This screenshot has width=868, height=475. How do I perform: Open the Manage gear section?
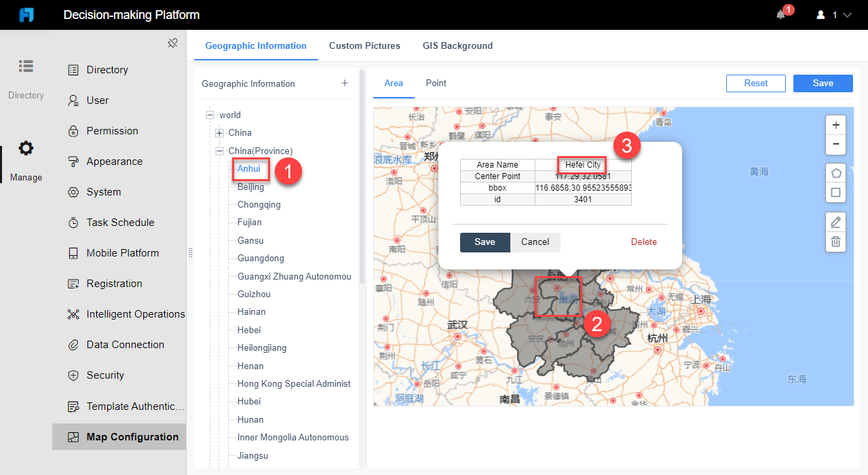tap(26, 161)
